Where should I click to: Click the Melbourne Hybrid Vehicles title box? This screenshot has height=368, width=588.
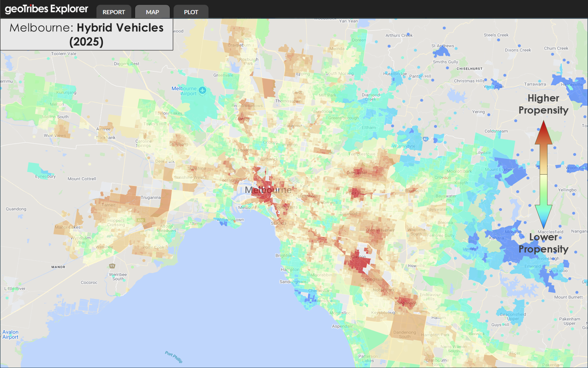pos(87,34)
